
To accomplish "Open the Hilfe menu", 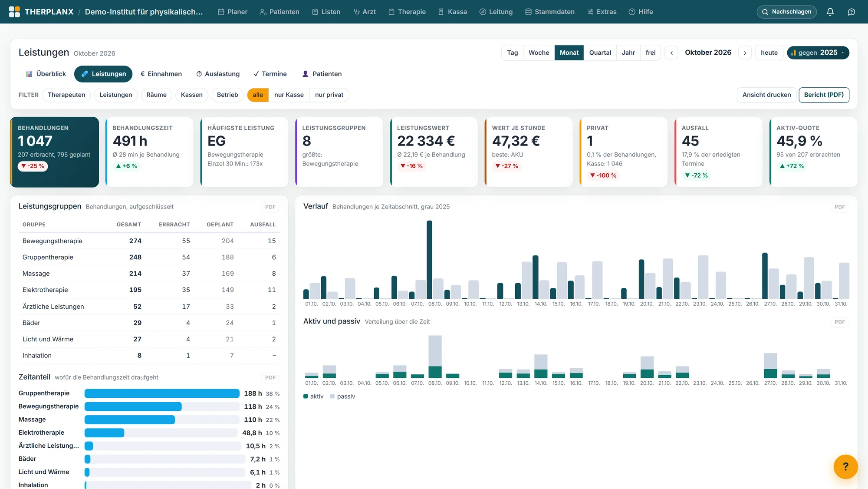I will pos(641,12).
